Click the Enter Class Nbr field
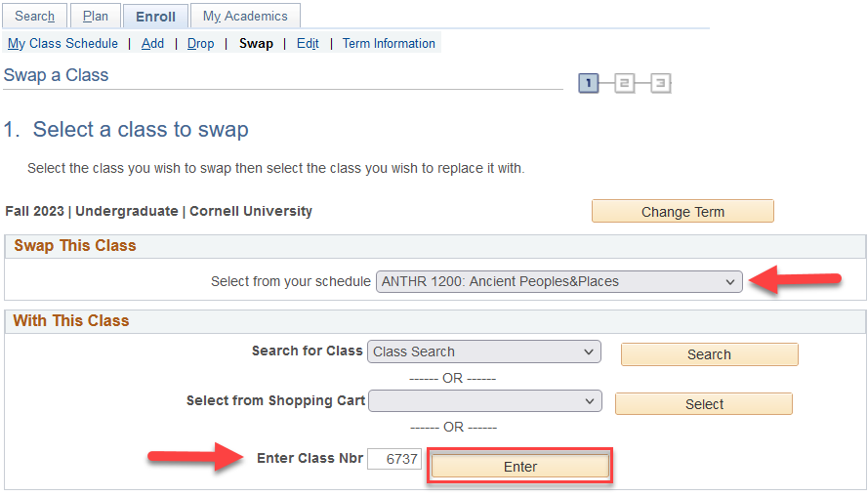The height and width of the screenshot is (496, 868). (394, 459)
